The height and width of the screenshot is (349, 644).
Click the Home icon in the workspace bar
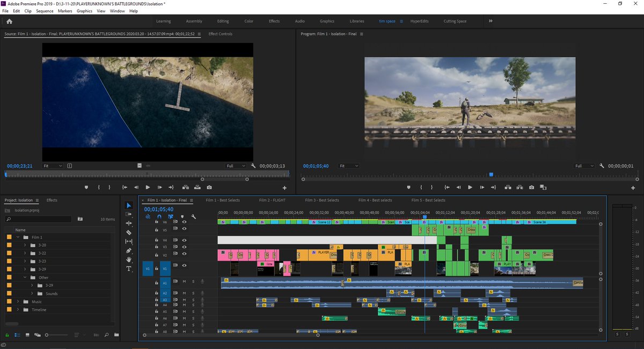9,21
